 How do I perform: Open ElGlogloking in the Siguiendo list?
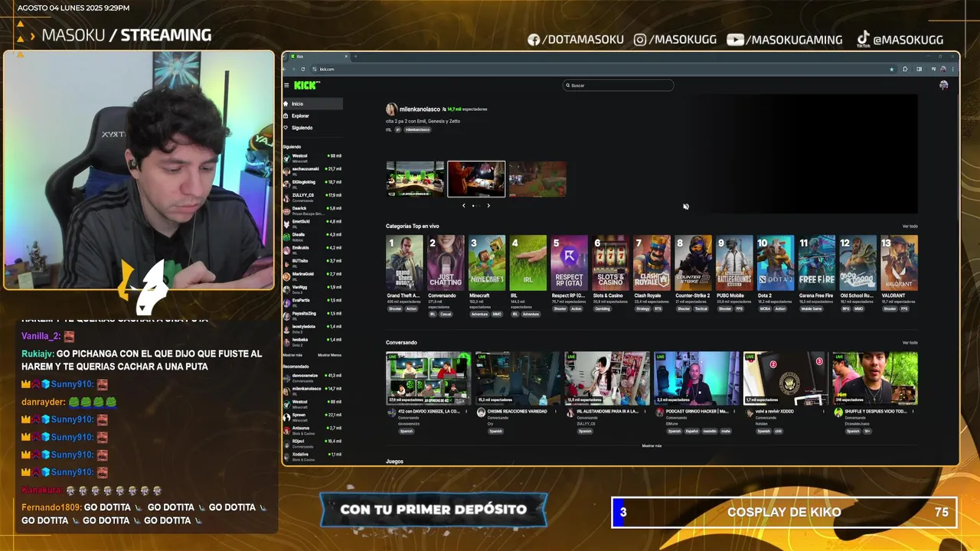point(312,184)
